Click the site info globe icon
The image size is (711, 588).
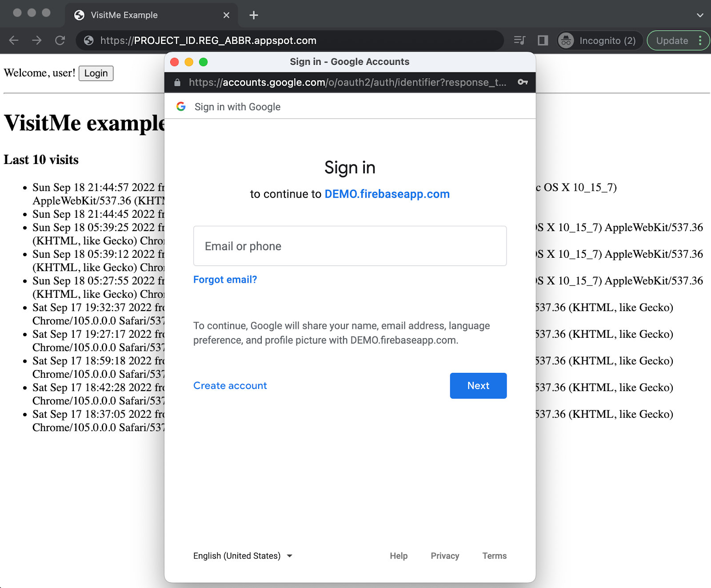click(89, 40)
